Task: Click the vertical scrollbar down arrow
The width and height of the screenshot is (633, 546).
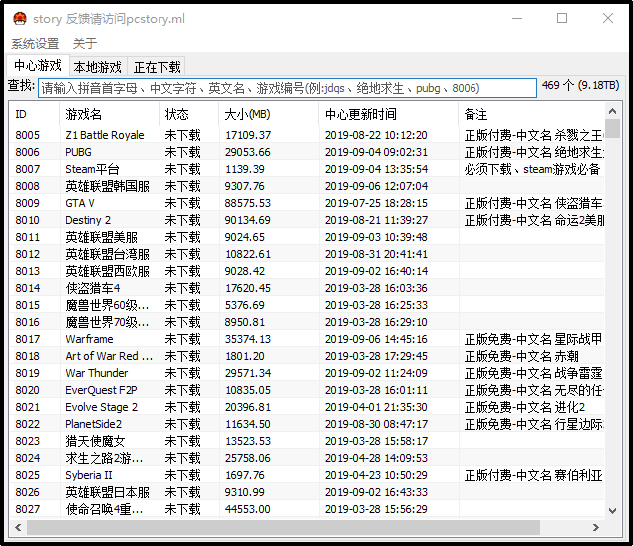Action: [x=612, y=511]
